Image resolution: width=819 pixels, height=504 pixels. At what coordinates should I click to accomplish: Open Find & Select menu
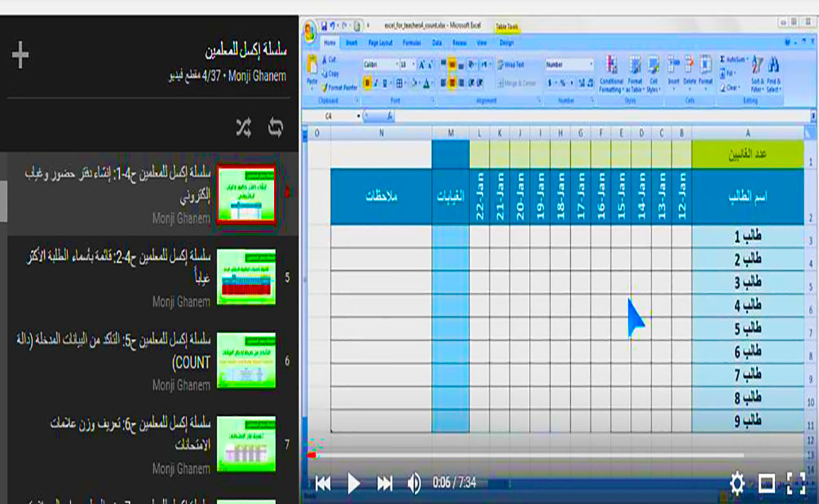tap(774, 74)
